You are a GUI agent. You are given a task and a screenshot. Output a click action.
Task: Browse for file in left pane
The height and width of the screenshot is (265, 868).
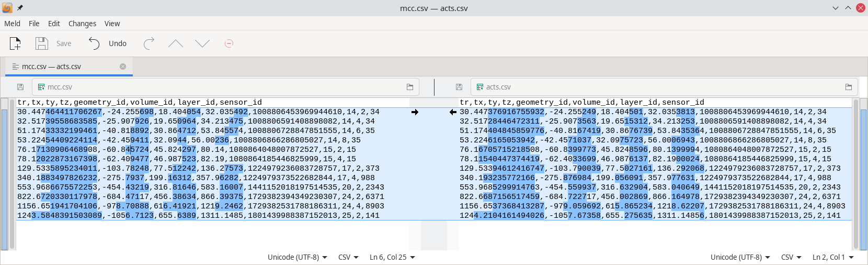(410, 87)
